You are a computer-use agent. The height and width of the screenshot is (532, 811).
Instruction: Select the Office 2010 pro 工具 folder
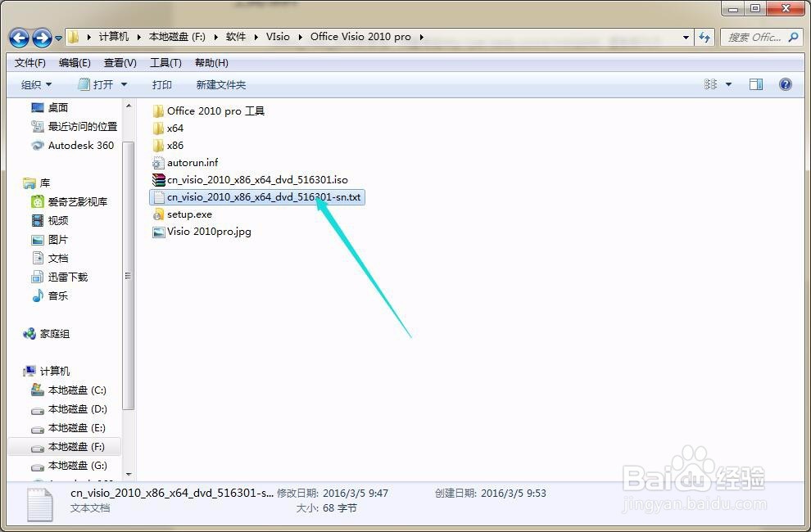pos(208,111)
